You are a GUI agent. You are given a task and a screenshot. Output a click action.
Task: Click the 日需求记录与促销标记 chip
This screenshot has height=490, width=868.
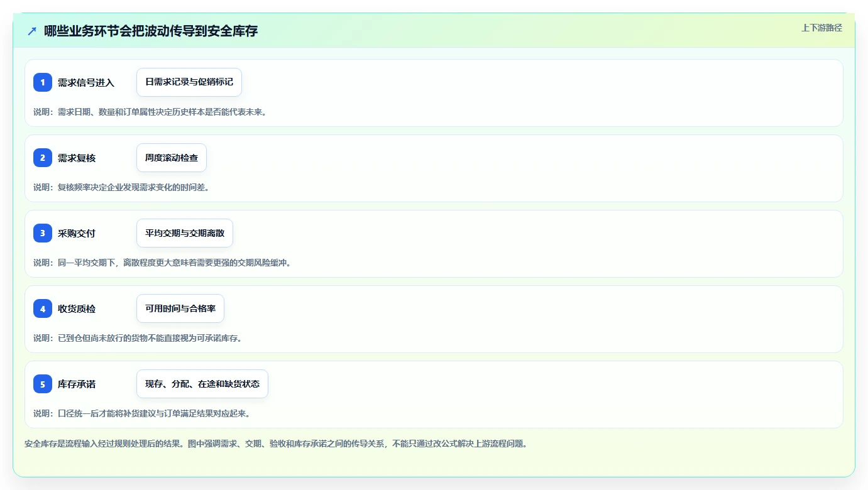[x=189, y=82]
